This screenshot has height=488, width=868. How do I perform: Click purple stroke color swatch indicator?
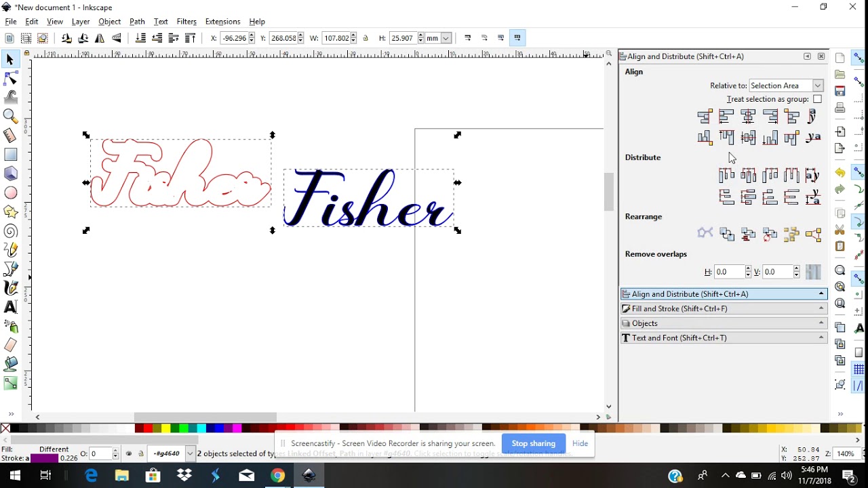click(x=45, y=458)
